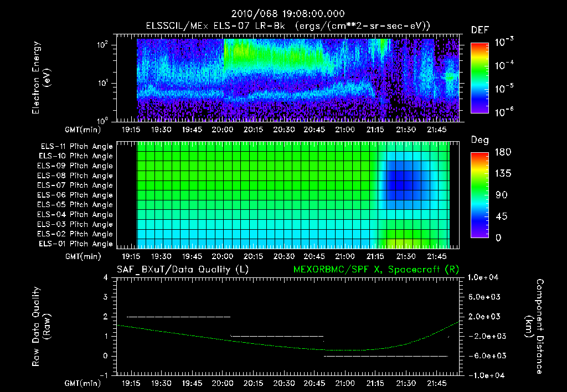
Task: Click the SAF_BXuT/Data Quality (L) title
Action: (183, 270)
